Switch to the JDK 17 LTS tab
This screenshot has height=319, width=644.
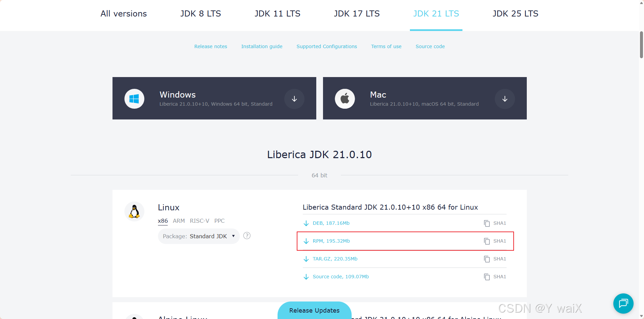(x=357, y=14)
